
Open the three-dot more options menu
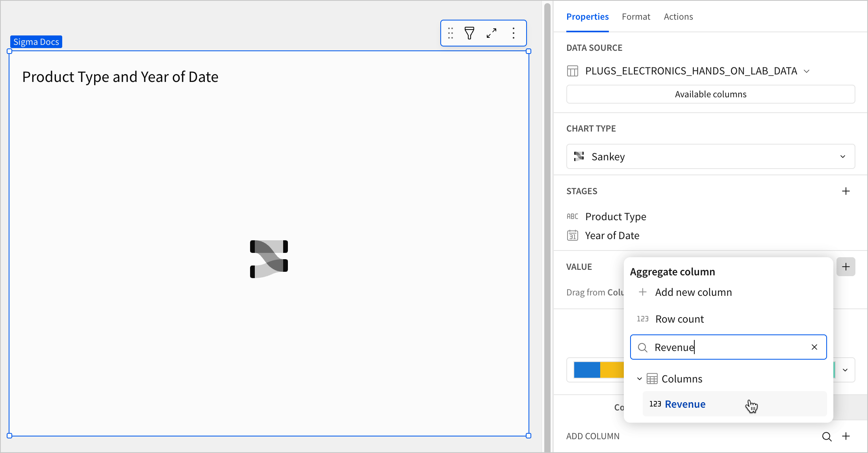pos(513,33)
